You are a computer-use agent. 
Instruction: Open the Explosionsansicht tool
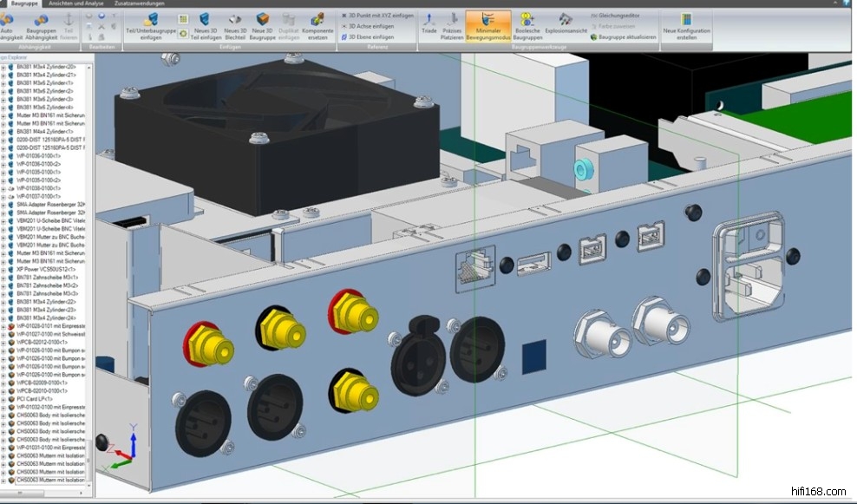click(x=566, y=20)
